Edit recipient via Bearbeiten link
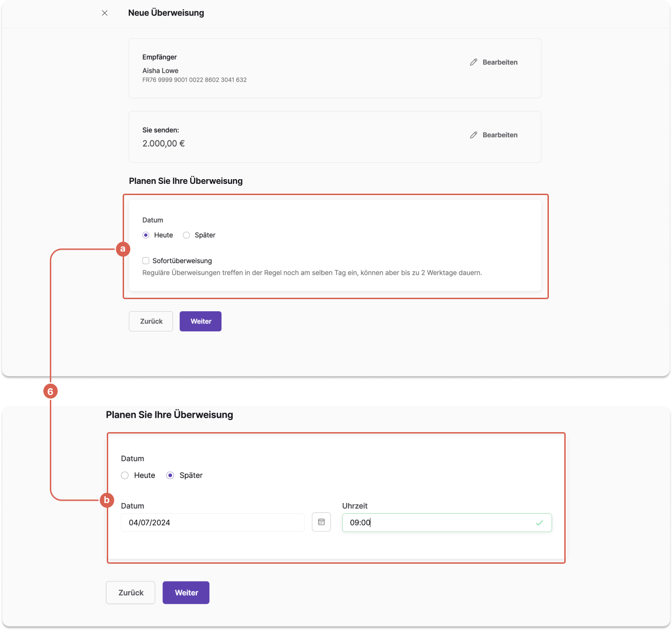Image resolution: width=672 pixels, height=630 pixels. coord(500,62)
